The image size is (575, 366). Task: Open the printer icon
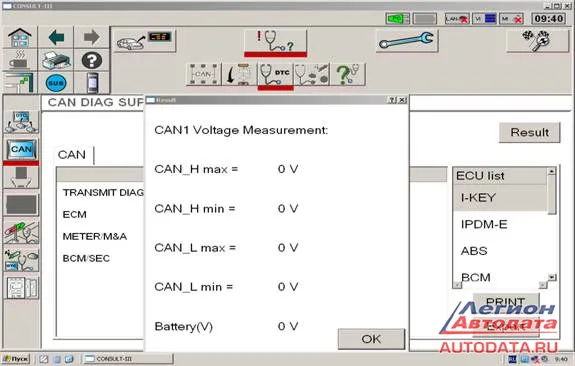tap(56, 61)
